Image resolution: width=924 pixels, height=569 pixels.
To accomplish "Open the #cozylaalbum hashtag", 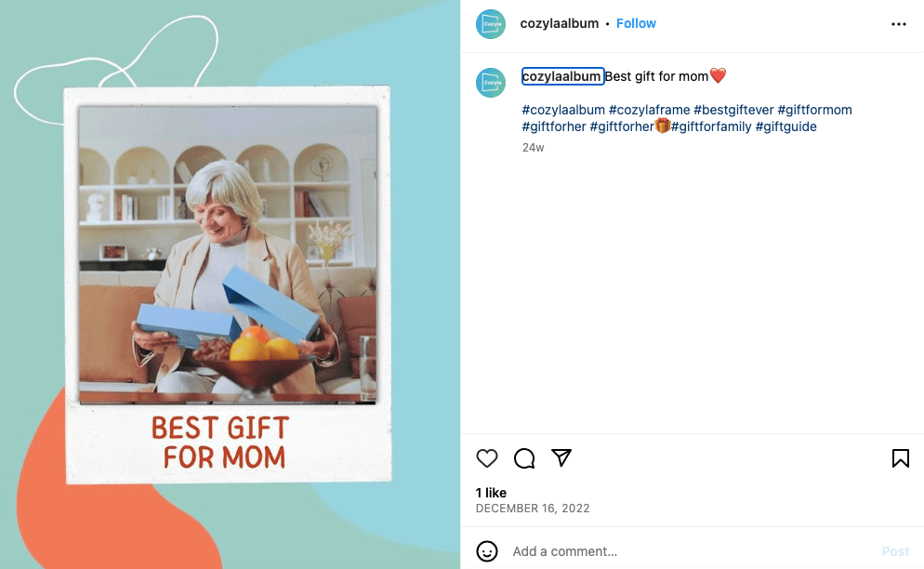I will click(x=563, y=111).
